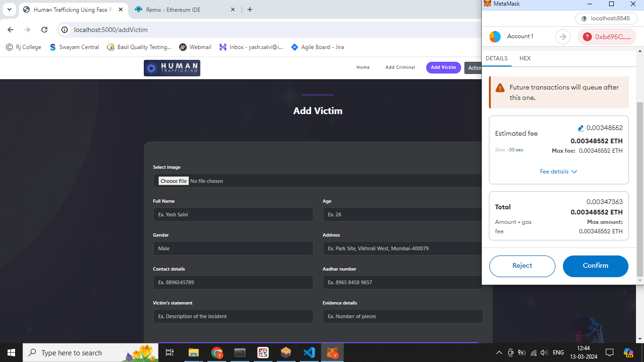Open the Gender dropdown
The width and height of the screenshot is (644, 362).
233,248
